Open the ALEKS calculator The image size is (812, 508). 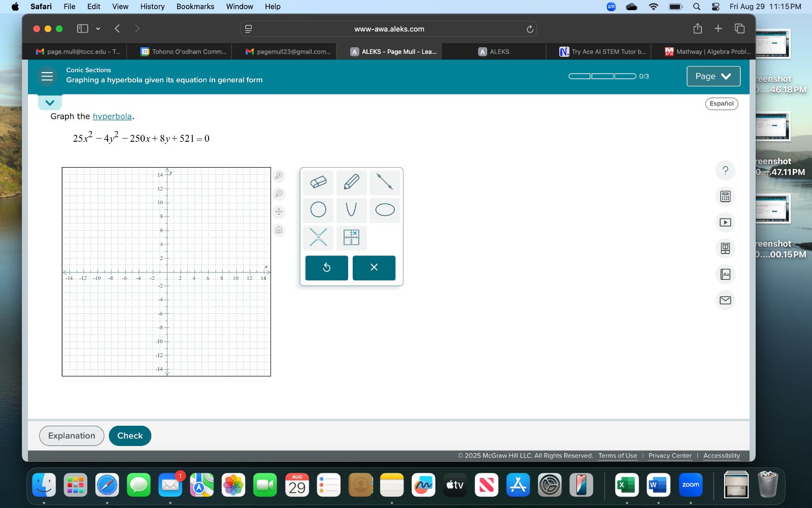point(725,197)
